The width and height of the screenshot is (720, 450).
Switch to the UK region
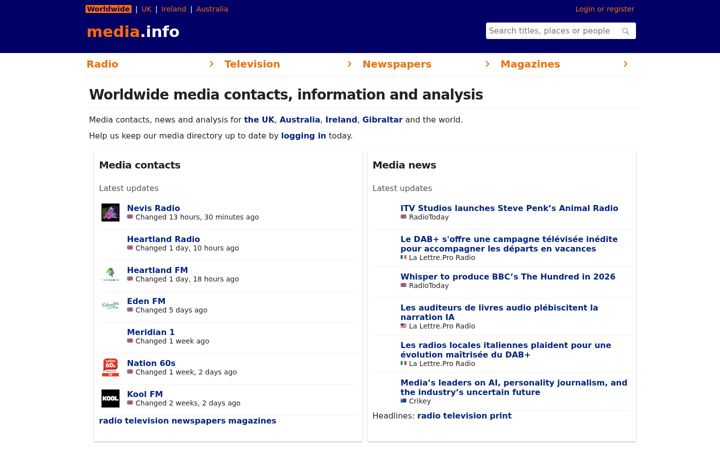146,9
